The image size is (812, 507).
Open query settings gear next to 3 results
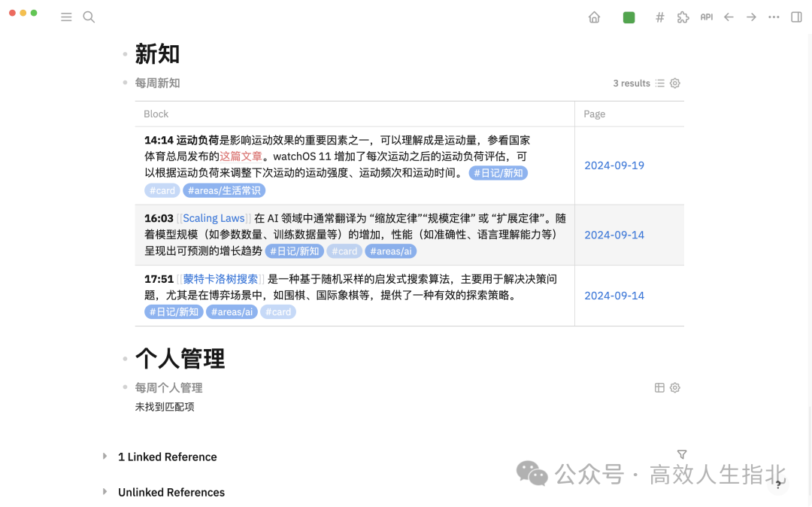[674, 83]
